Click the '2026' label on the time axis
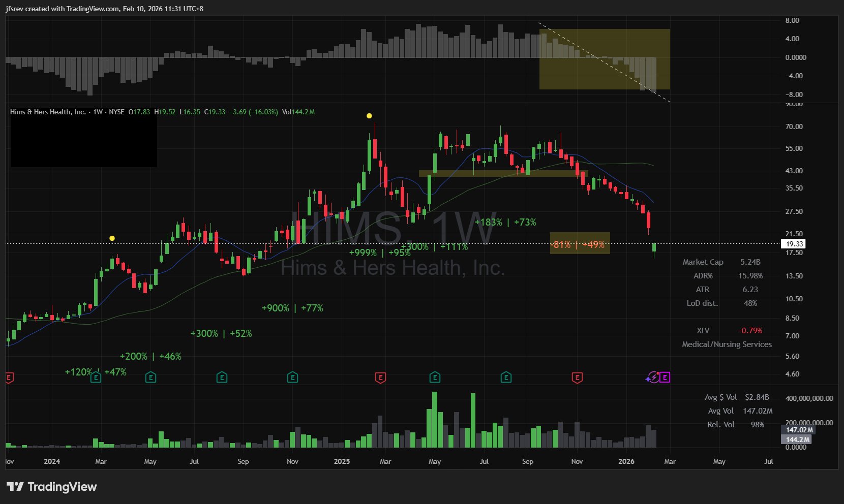The width and height of the screenshot is (844, 504). [x=626, y=461]
